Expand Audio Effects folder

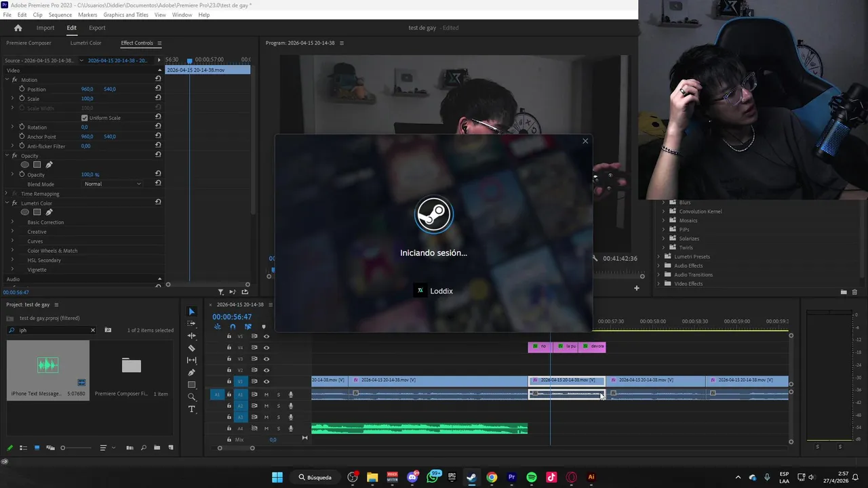[x=658, y=266]
